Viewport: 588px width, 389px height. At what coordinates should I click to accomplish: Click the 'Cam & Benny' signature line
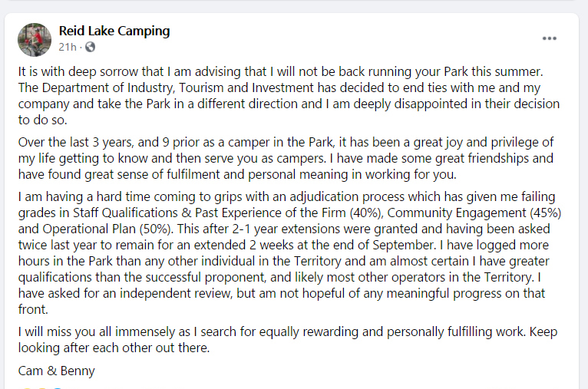pyautogui.click(x=57, y=371)
